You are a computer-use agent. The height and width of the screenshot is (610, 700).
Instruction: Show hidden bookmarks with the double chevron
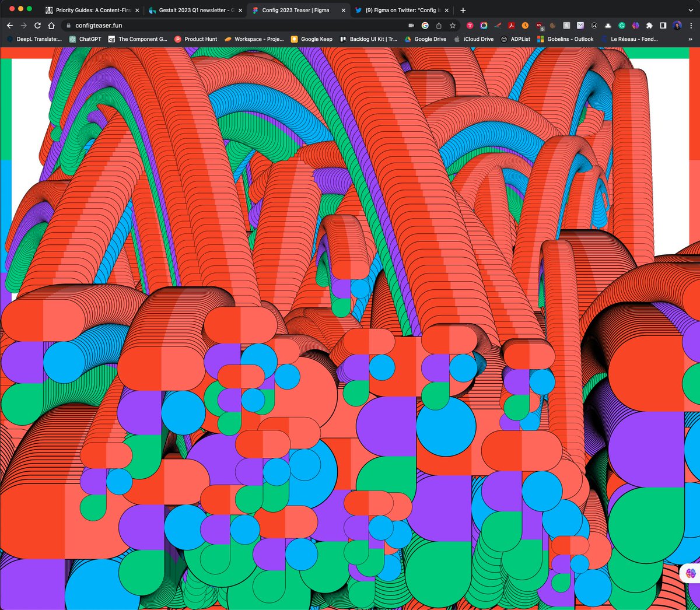691,39
